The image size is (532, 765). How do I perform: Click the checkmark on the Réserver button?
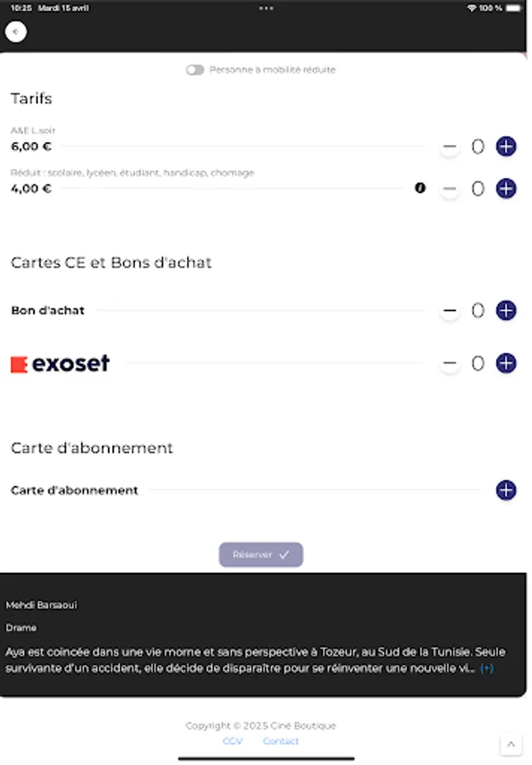[x=286, y=554]
